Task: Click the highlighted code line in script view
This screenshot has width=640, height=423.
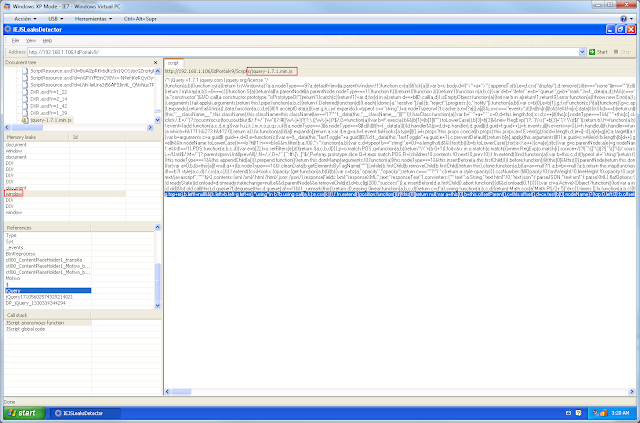Action: pyautogui.click(x=400, y=194)
